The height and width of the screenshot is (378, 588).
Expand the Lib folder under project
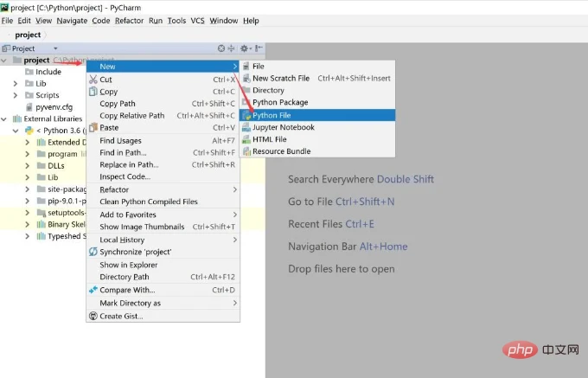point(16,83)
